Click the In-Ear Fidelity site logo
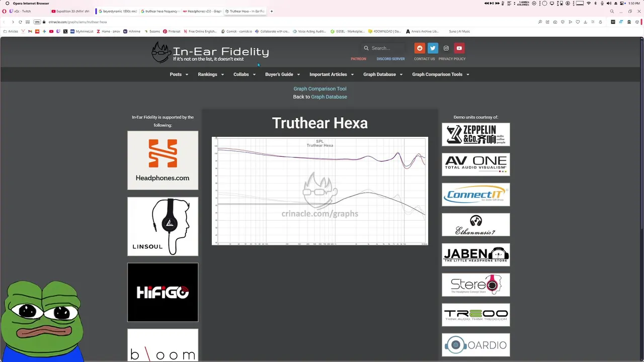This screenshot has height=362, width=644. pos(210,52)
